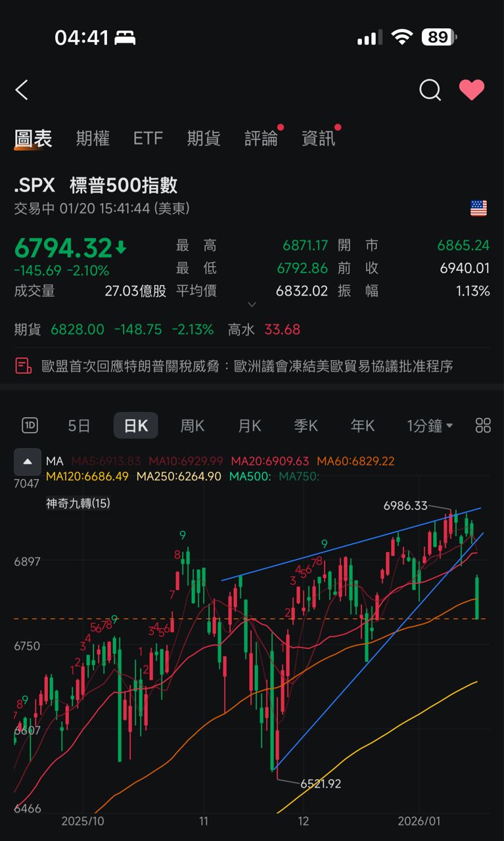504x841 pixels.
Task: Expand quote details chevron below stats
Action: (x=252, y=305)
